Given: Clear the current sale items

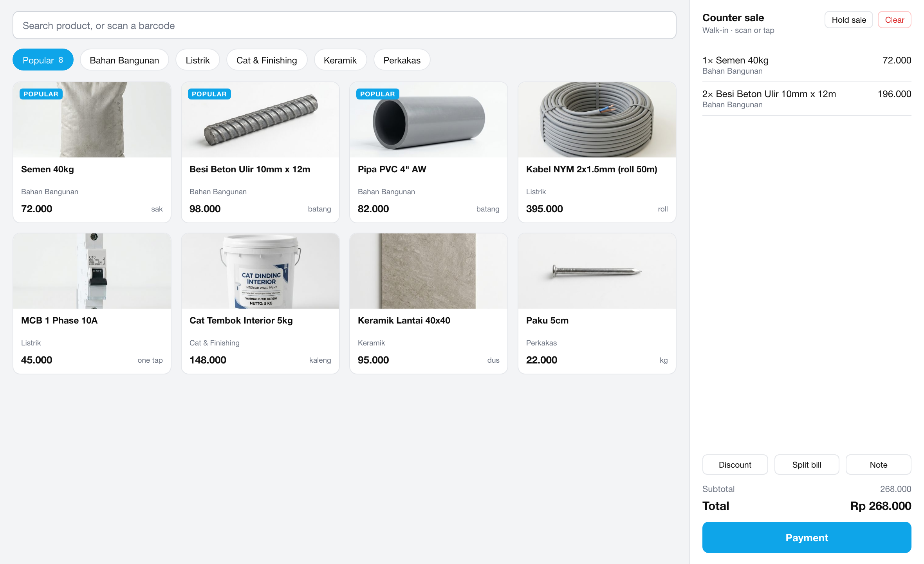Looking at the screenshot, I should point(895,20).
